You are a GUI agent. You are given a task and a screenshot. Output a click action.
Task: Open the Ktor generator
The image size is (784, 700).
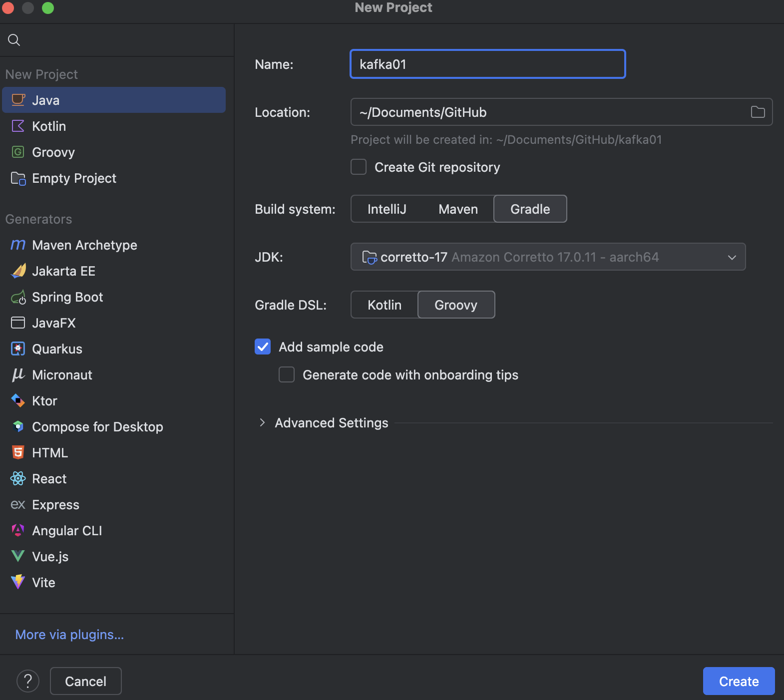pyautogui.click(x=114, y=400)
